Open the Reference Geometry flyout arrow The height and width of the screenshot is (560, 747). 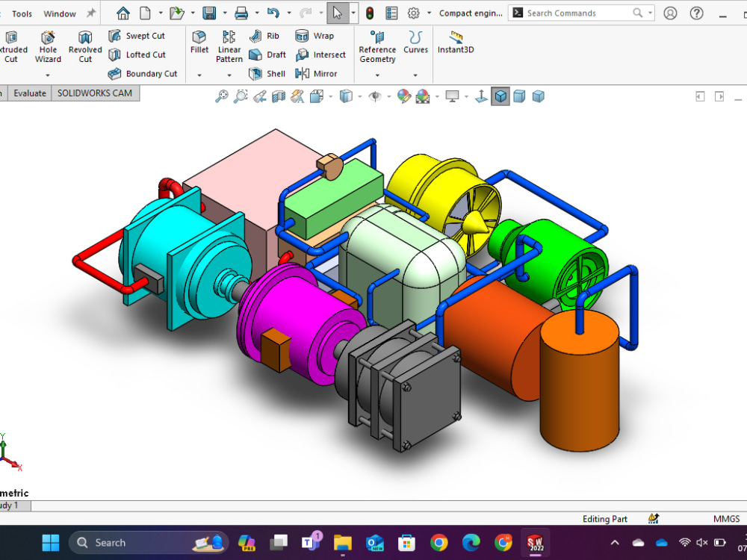[x=377, y=75]
